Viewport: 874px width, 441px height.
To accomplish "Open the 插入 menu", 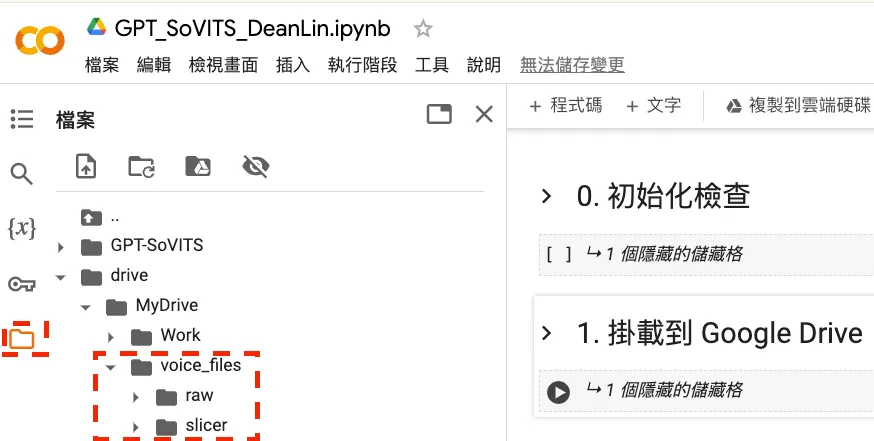I will pyautogui.click(x=293, y=65).
